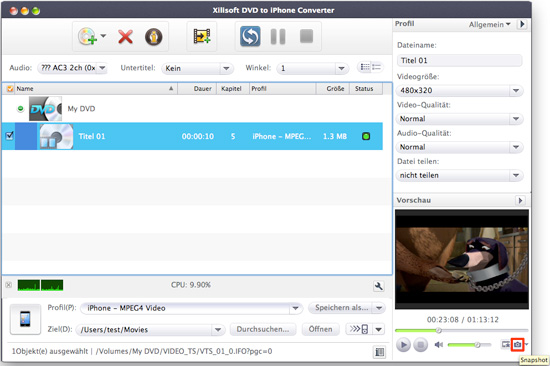This screenshot has width=550, height=366.
Task: Open the Audio-Qualität dropdown
Action: tap(460, 147)
